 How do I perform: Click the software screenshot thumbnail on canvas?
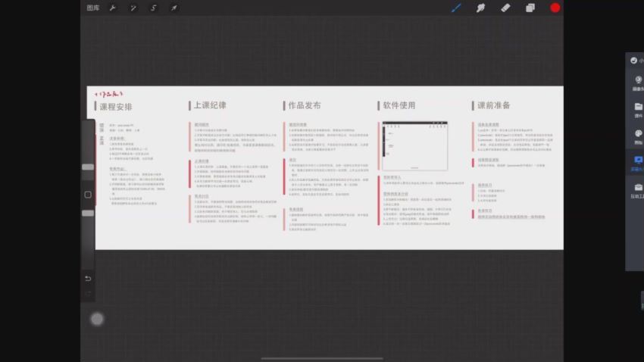coord(415,145)
